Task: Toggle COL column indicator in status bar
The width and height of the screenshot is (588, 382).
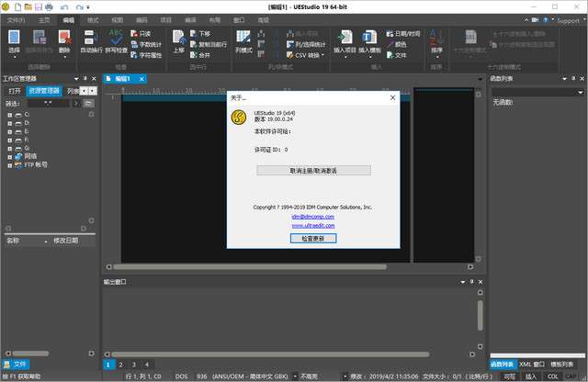Action: [x=553, y=376]
